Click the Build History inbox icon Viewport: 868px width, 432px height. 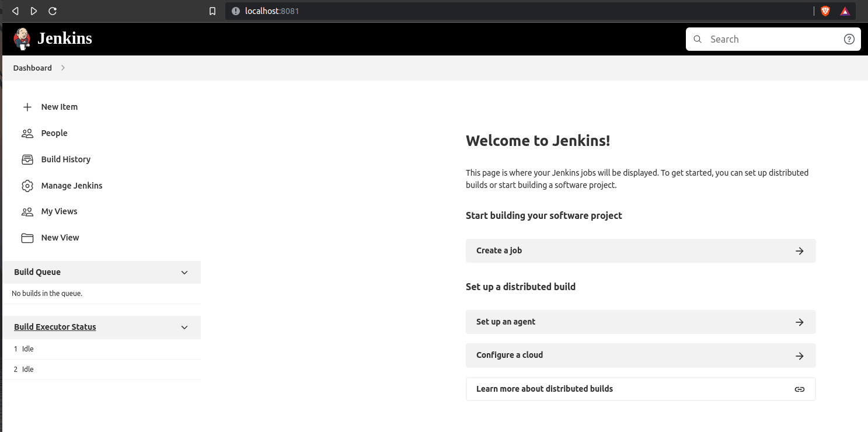pos(27,159)
